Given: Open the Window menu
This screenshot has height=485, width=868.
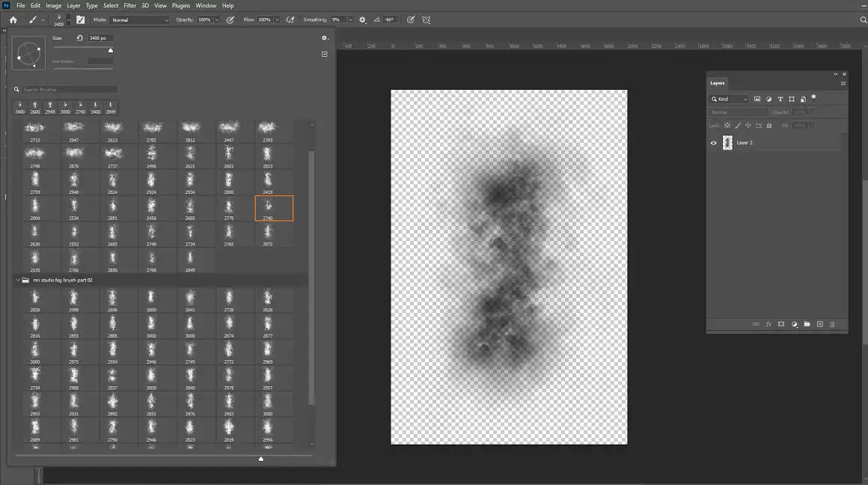Looking at the screenshot, I should pyautogui.click(x=205, y=5).
